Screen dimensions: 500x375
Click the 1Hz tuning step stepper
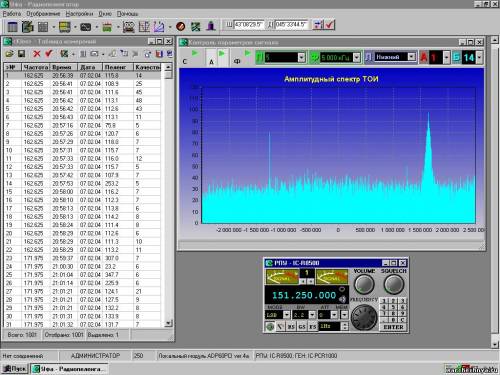click(345, 326)
